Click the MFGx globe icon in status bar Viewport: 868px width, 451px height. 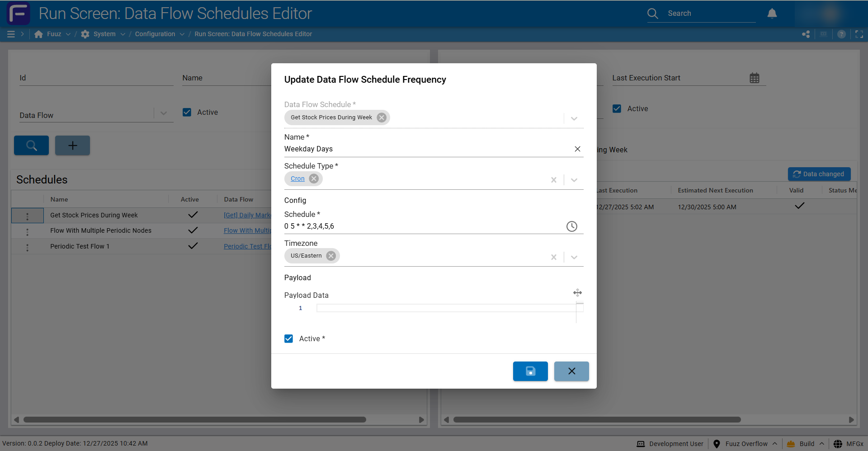pyautogui.click(x=838, y=444)
